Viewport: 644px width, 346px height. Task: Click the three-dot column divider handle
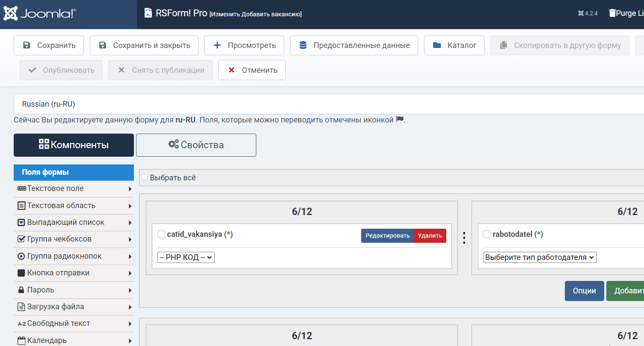[x=464, y=238]
